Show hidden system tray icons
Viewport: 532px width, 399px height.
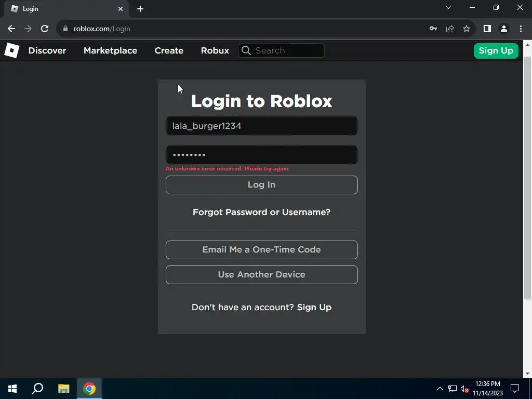point(440,389)
